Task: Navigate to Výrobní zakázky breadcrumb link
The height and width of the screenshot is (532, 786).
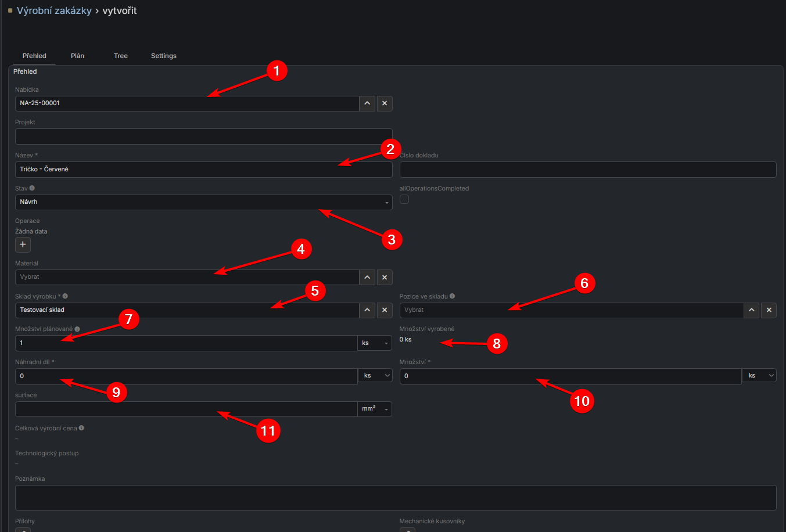Action: [54, 10]
